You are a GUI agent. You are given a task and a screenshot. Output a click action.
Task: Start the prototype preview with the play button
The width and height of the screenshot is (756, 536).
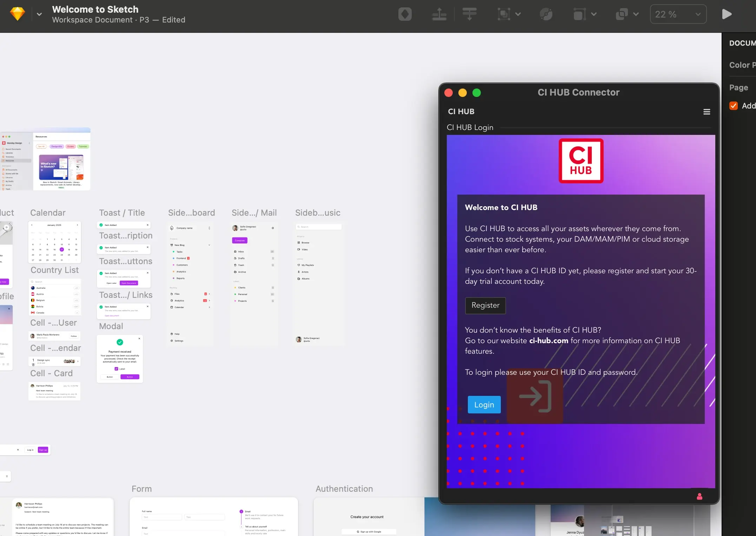coord(727,14)
